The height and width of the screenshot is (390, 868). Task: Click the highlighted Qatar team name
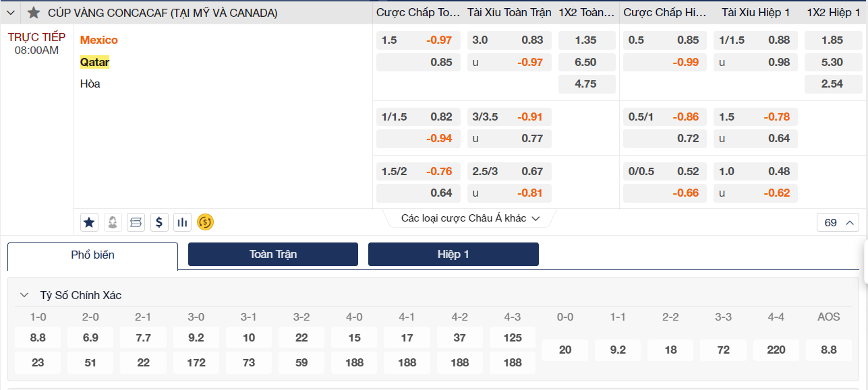click(94, 62)
